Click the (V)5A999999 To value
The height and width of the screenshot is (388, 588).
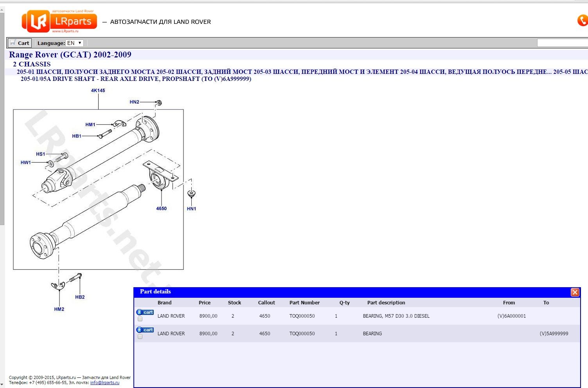coord(554,334)
